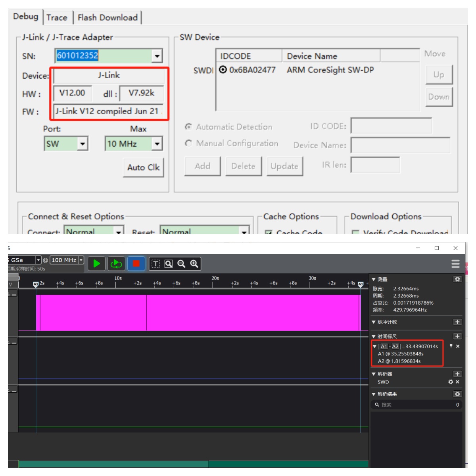Image resolution: width=476 pixels, height=476 pixels.
Task: Click the Device Name column header
Action: [331, 56]
